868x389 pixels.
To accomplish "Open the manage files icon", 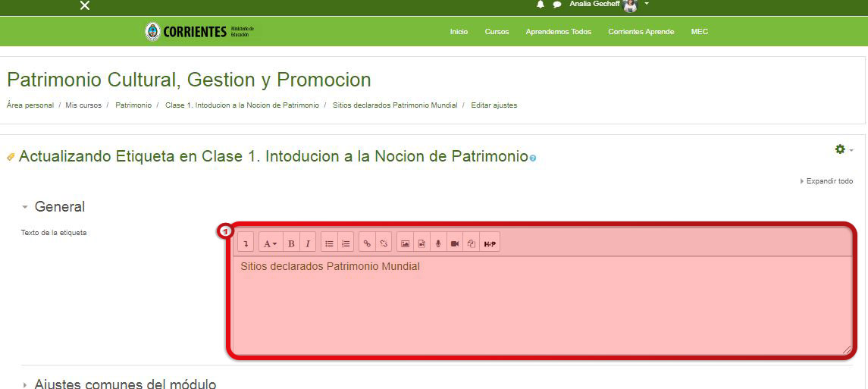I will click(x=471, y=243).
